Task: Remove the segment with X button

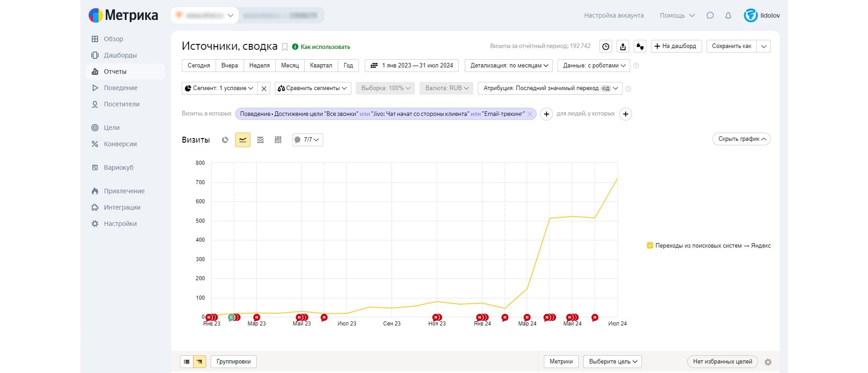Action: [264, 88]
